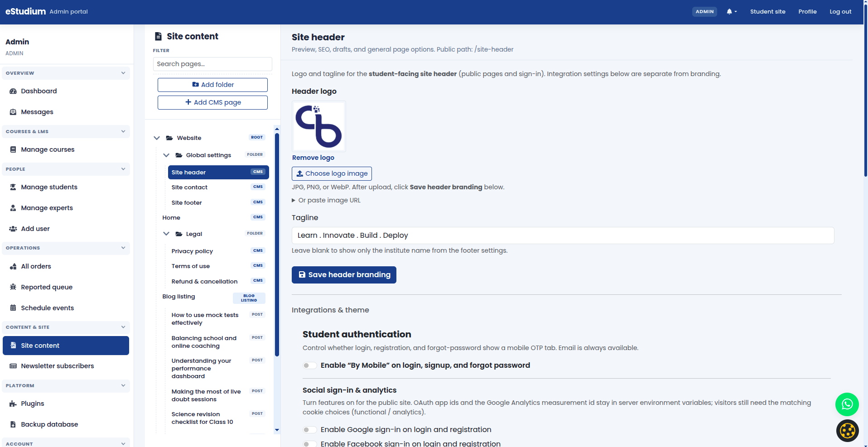Click the Reported queue bug icon
The width and height of the screenshot is (868, 447).
coord(13,287)
